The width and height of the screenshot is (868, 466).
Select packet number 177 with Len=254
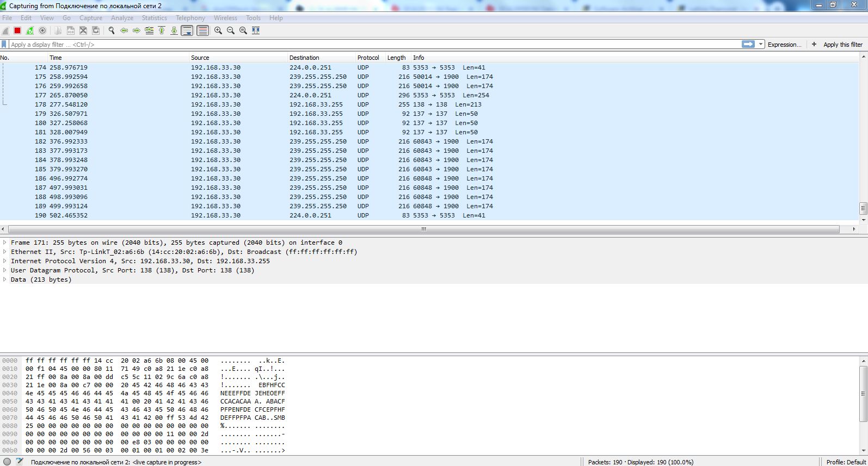pyautogui.click(x=429, y=95)
